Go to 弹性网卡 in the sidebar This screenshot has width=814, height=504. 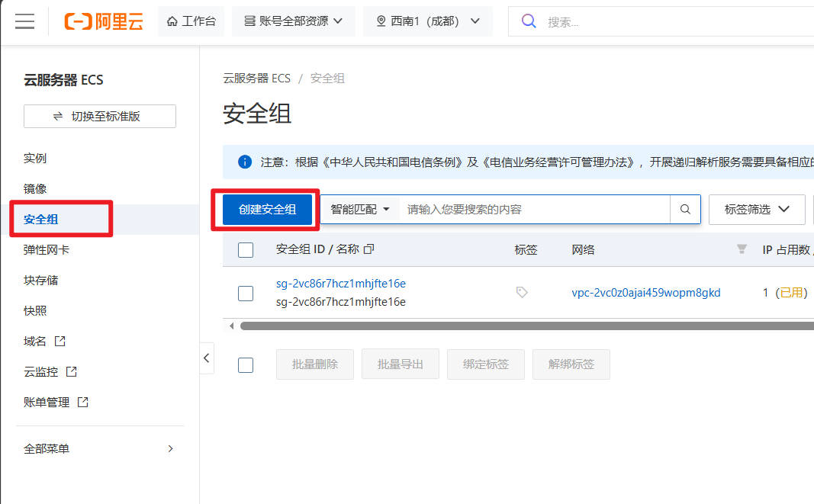47,249
